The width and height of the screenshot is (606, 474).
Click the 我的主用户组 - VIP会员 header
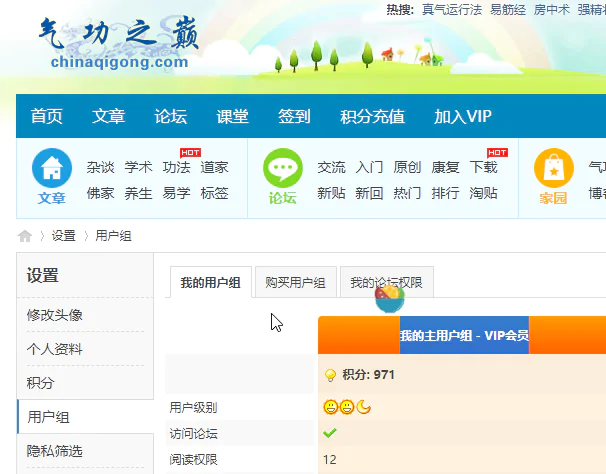pos(464,335)
